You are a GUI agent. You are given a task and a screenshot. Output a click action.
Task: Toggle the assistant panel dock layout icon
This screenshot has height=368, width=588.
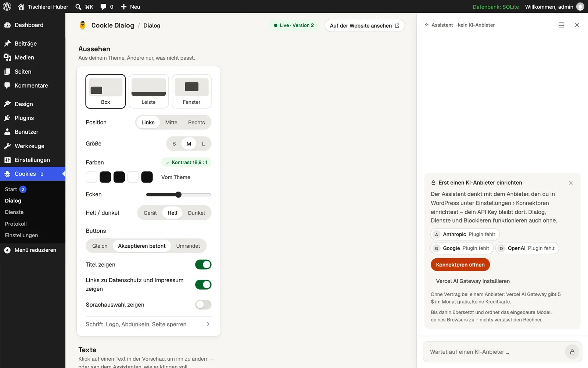(x=561, y=25)
